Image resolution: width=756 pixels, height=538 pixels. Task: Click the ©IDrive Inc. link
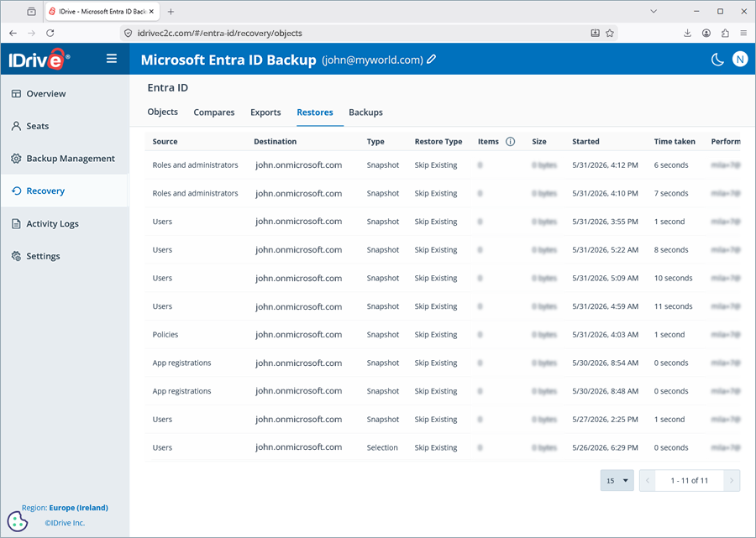click(x=65, y=523)
